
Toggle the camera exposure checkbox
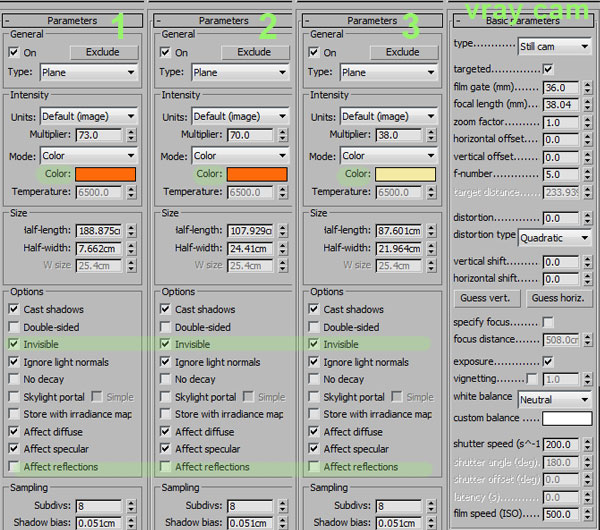[548, 361]
